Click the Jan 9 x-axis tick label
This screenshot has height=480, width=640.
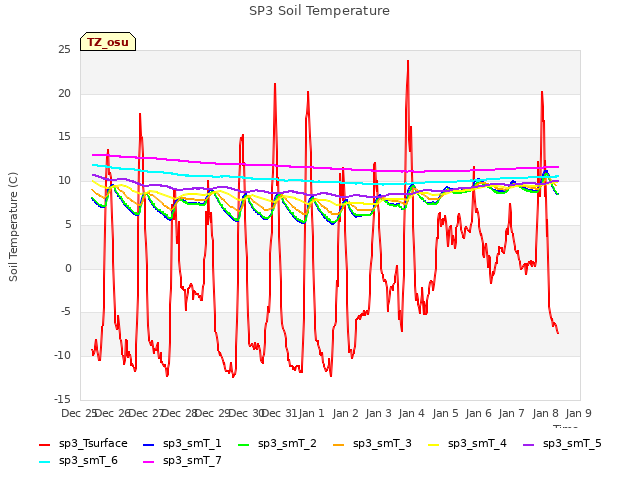pyautogui.click(x=578, y=413)
